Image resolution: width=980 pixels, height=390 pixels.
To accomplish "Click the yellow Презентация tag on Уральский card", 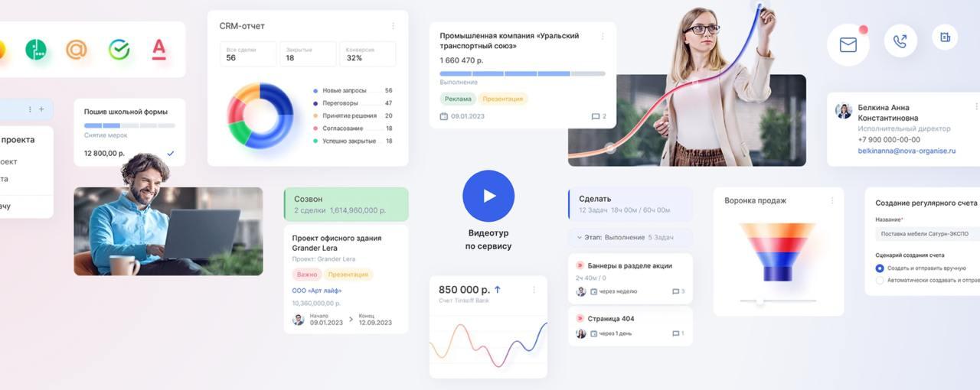I will tap(503, 99).
